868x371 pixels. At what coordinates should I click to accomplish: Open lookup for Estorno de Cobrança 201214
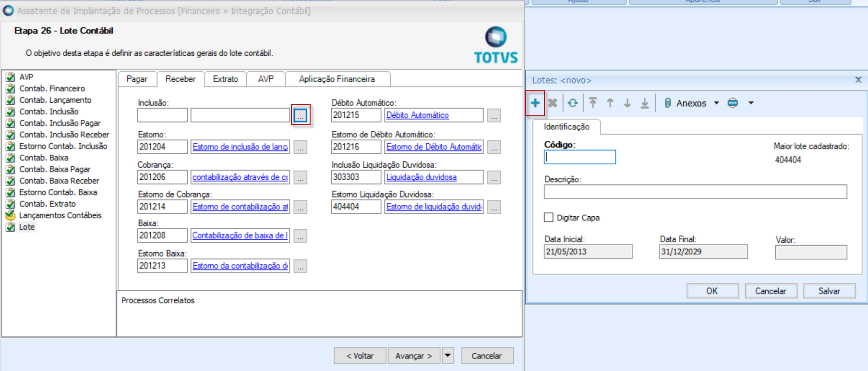[301, 207]
